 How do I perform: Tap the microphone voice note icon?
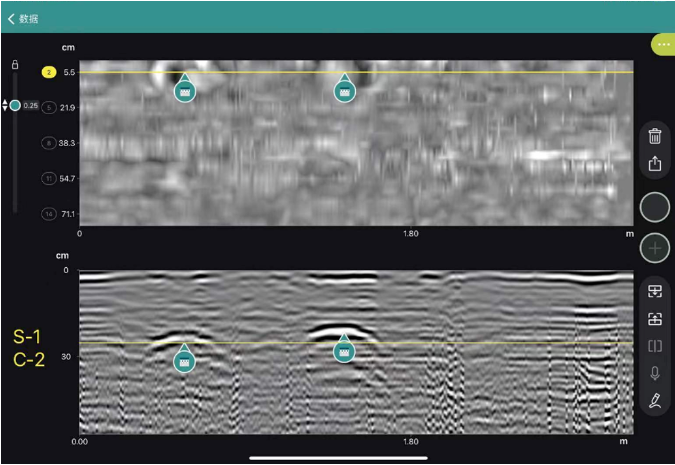click(655, 374)
